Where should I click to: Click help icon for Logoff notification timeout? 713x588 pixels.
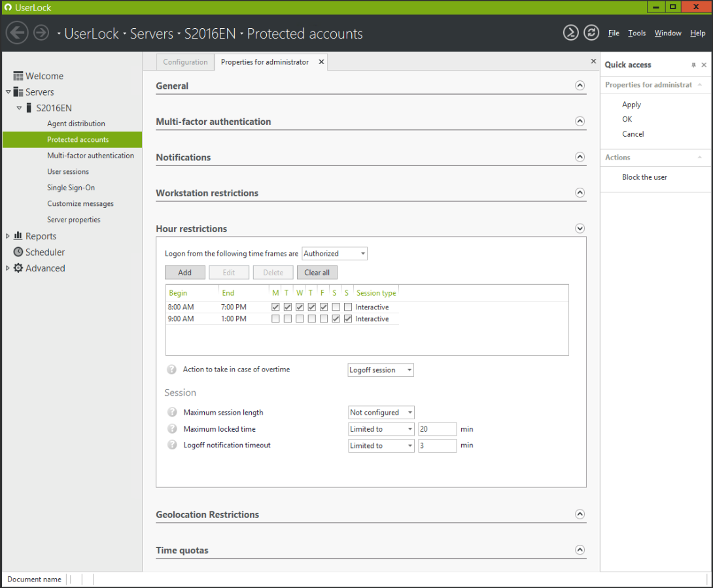pyautogui.click(x=172, y=445)
